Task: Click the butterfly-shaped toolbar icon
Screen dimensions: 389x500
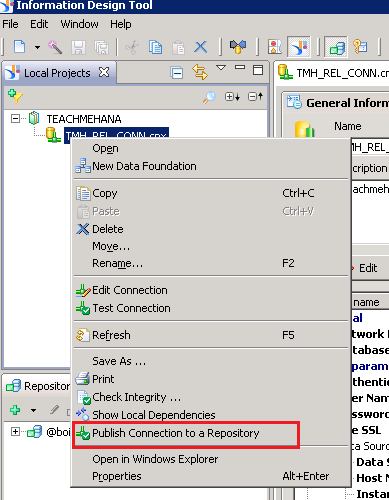Action: [x=238, y=46]
